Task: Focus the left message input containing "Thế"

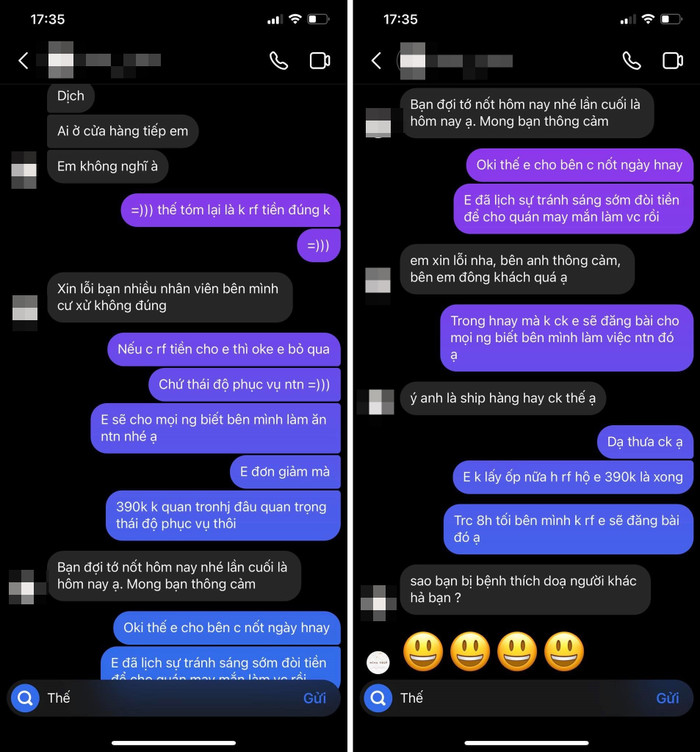Action: pos(174,698)
